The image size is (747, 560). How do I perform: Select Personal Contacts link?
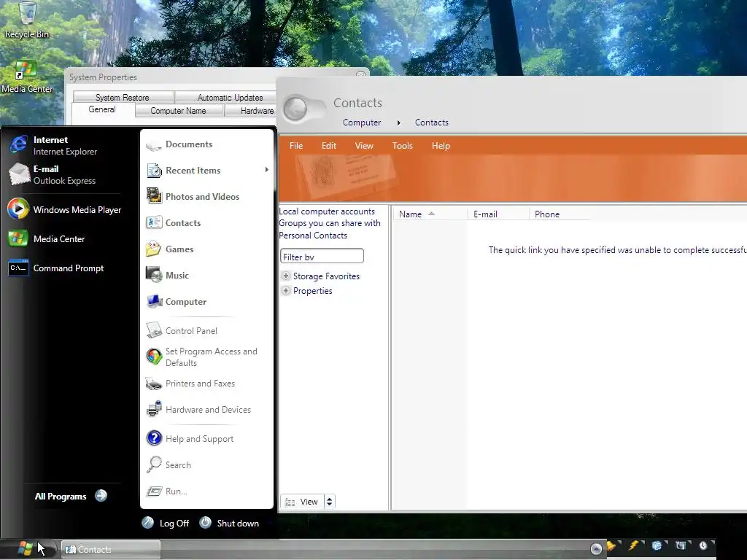(x=313, y=236)
